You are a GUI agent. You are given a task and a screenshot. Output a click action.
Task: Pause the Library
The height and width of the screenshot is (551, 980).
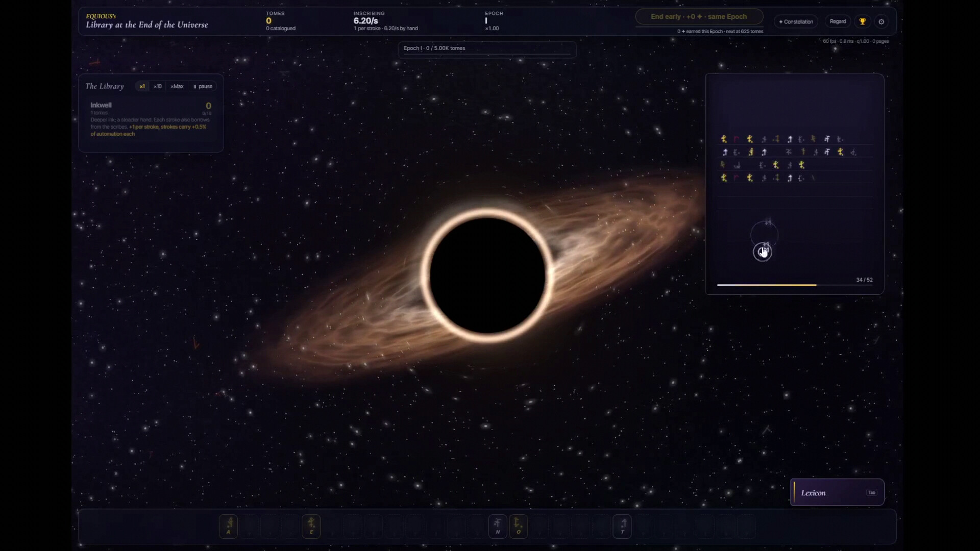(203, 86)
